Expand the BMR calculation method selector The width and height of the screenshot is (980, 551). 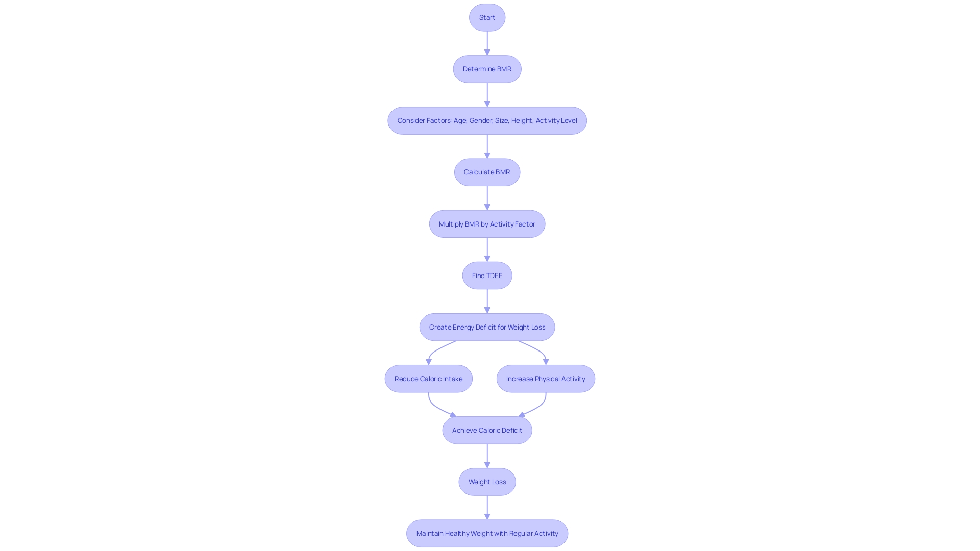click(x=486, y=171)
